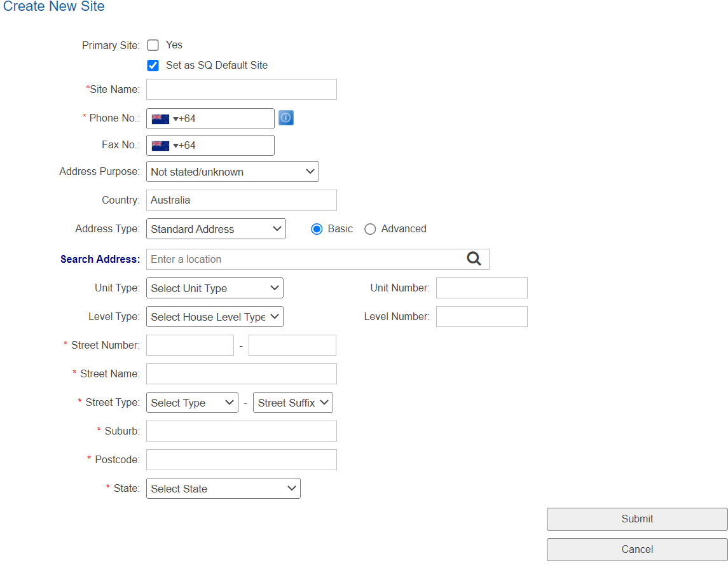The width and height of the screenshot is (728, 565).
Task: Select the Advanced radio option
Action: click(370, 229)
